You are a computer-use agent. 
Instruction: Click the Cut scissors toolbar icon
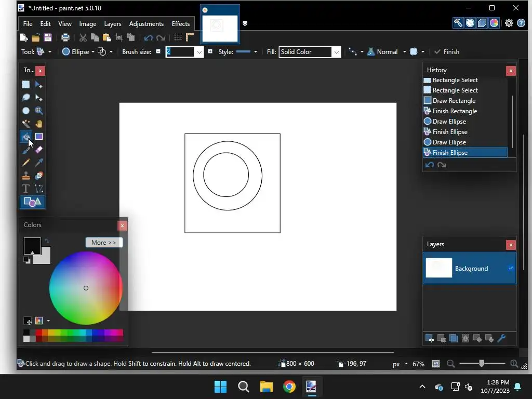pos(83,37)
